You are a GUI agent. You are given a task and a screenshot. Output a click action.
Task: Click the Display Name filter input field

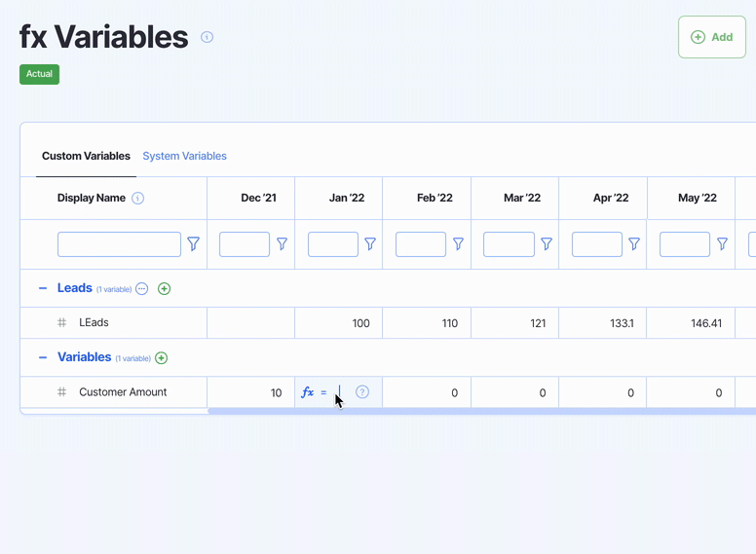click(x=119, y=244)
